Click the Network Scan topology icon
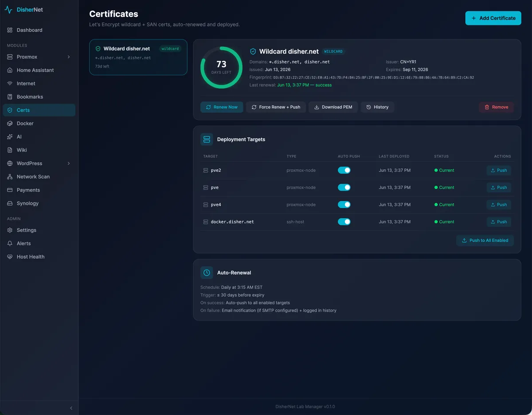Viewport: 532px width, 415px height. (x=10, y=177)
